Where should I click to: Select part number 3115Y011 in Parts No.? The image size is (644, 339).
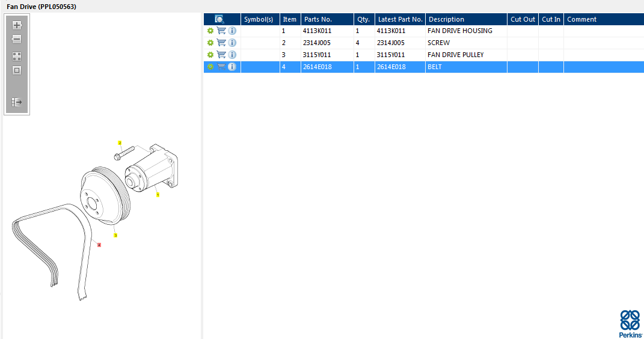(x=317, y=55)
